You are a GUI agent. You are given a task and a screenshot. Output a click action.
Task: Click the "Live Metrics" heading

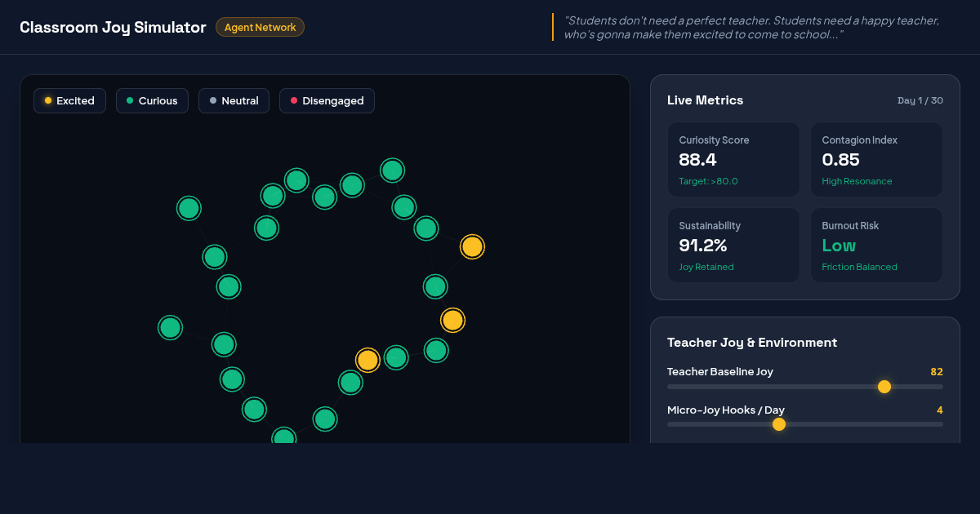705,100
